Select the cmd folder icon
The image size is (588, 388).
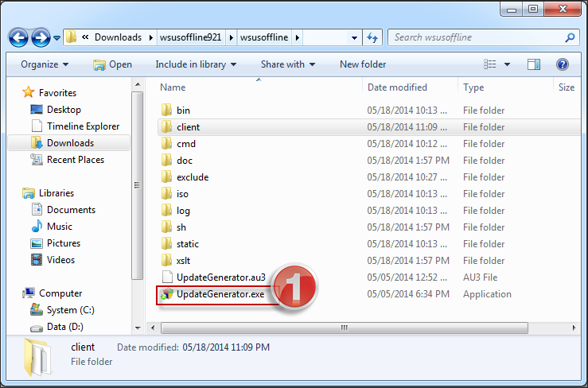[x=166, y=144]
